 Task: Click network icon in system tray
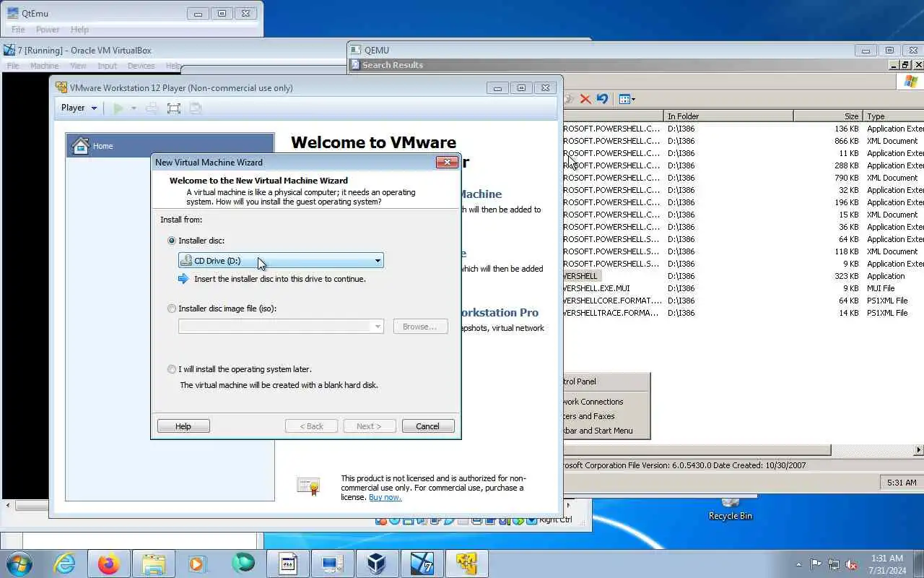tap(834, 564)
